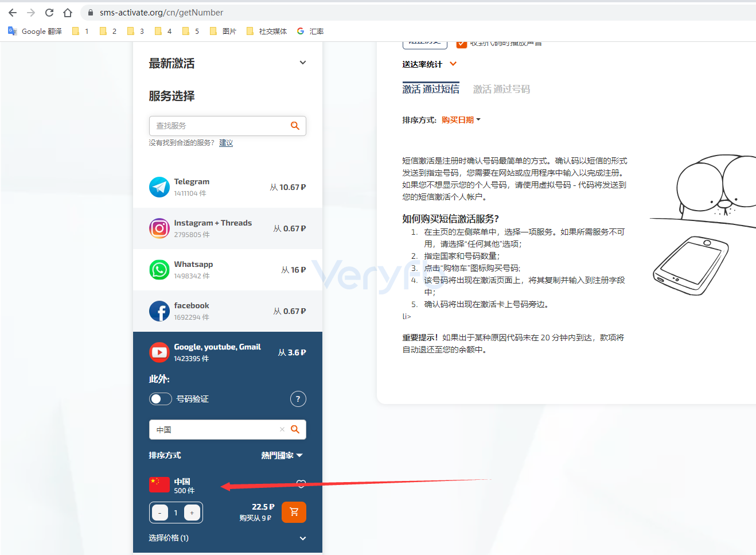The image size is (756, 555).
Task: View site info lock icon
Action: click(91, 13)
